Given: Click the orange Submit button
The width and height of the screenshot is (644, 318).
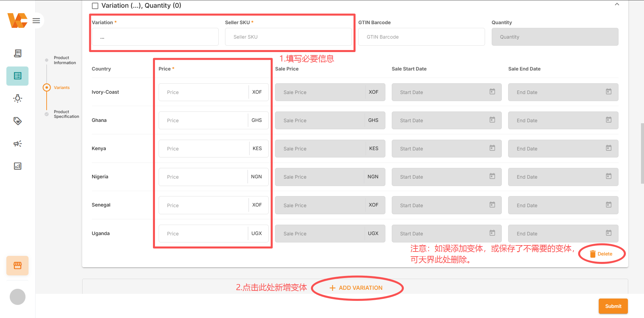Looking at the screenshot, I should click(x=613, y=306).
